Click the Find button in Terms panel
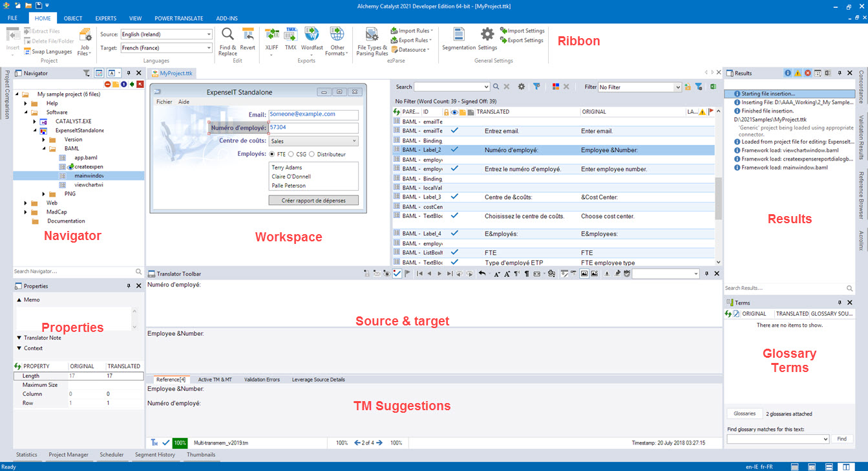The height and width of the screenshot is (471, 868). (x=842, y=439)
